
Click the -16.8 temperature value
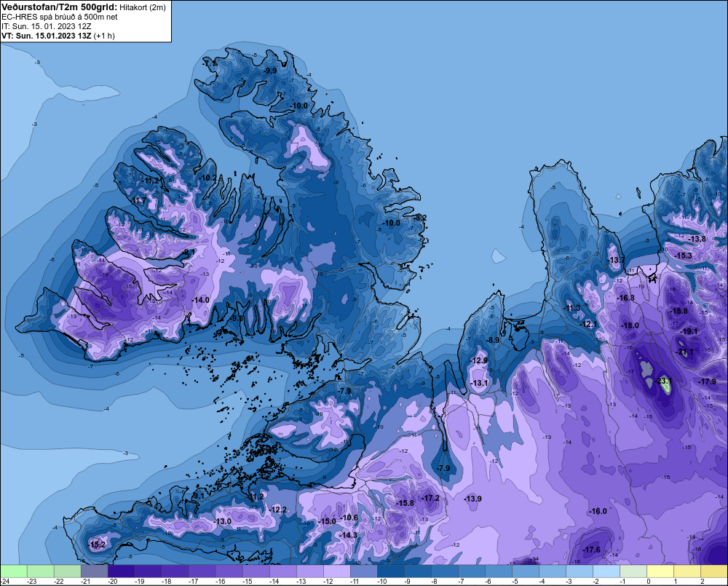point(626,298)
